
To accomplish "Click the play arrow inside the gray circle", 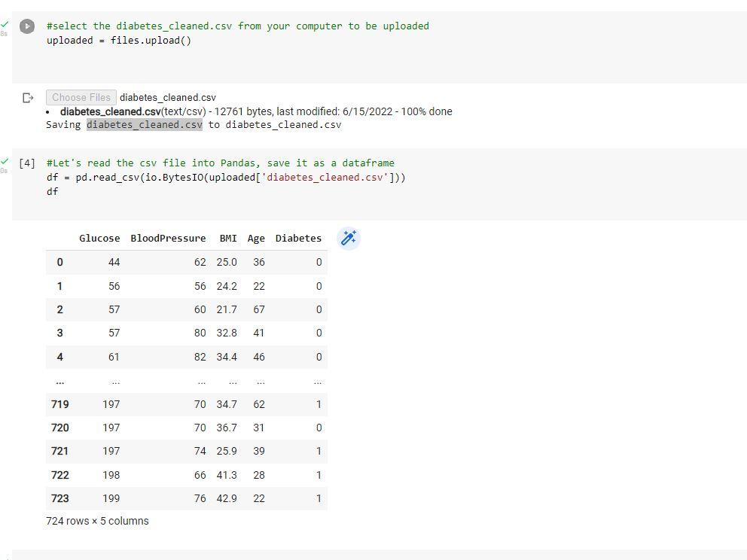I will [27, 26].
